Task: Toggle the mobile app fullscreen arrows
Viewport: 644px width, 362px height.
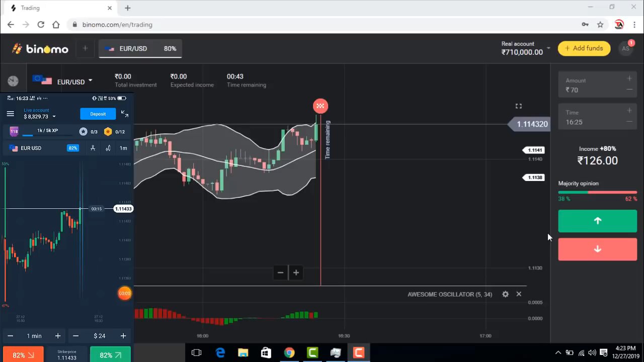Action: pos(125,114)
